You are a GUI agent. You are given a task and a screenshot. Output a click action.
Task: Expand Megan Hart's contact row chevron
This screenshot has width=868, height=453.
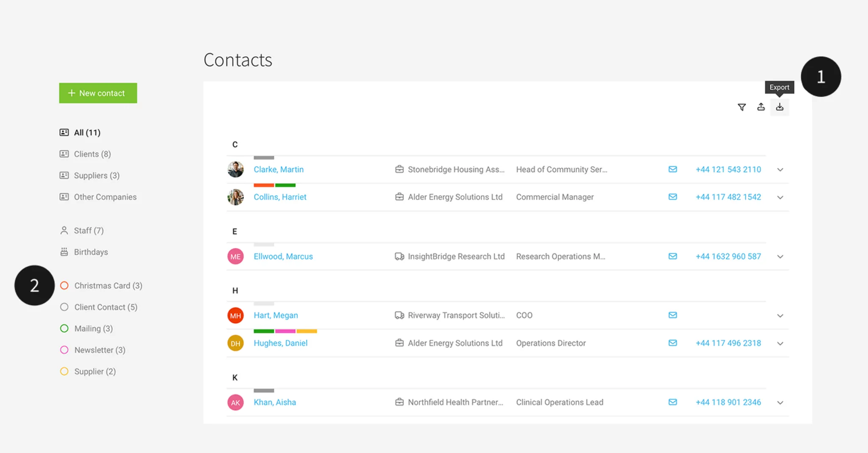click(780, 316)
